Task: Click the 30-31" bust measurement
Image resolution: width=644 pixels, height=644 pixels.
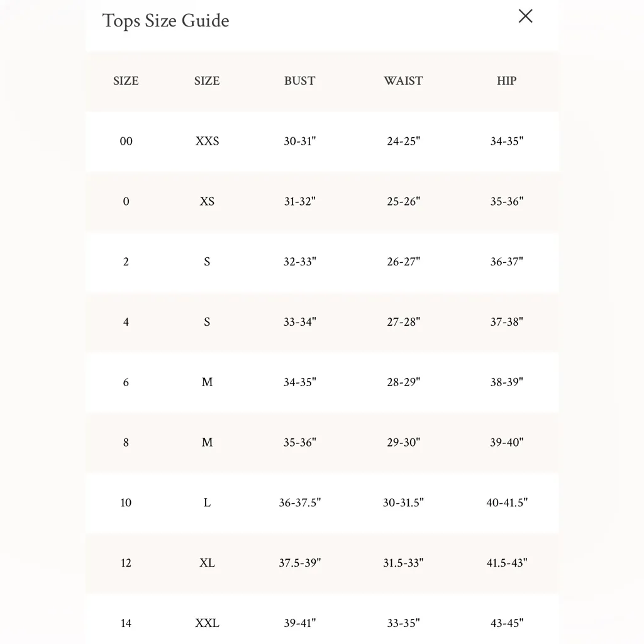Action: click(299, 141)
